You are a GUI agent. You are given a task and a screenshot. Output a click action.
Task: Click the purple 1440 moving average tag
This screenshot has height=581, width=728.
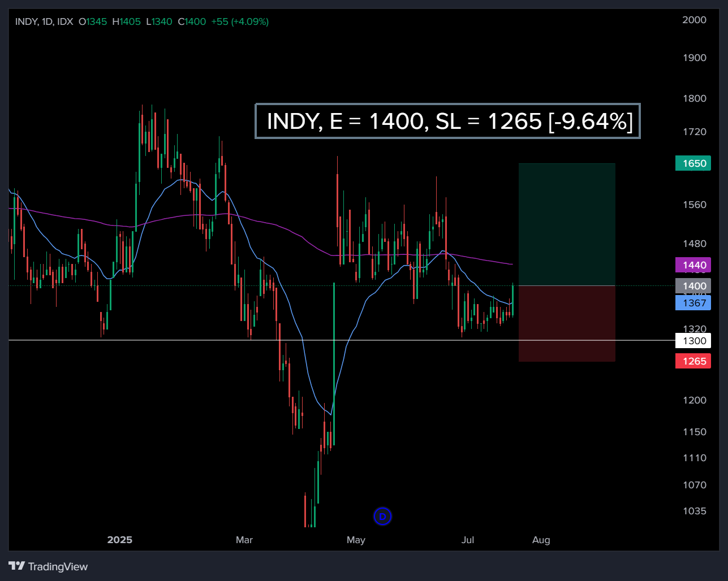pyautogui.click(x=693, y=265)
